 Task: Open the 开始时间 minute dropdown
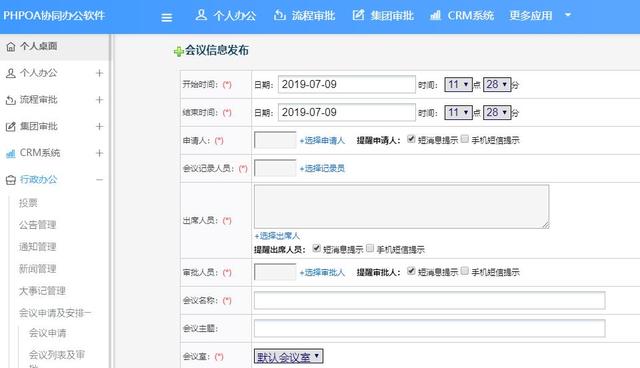(x=497, y=84)
